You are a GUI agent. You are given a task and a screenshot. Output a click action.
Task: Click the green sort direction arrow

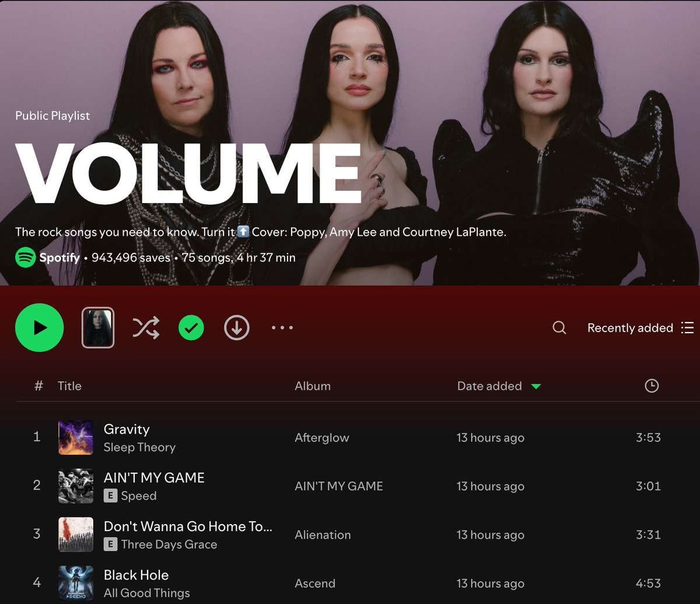pos(536,386)
